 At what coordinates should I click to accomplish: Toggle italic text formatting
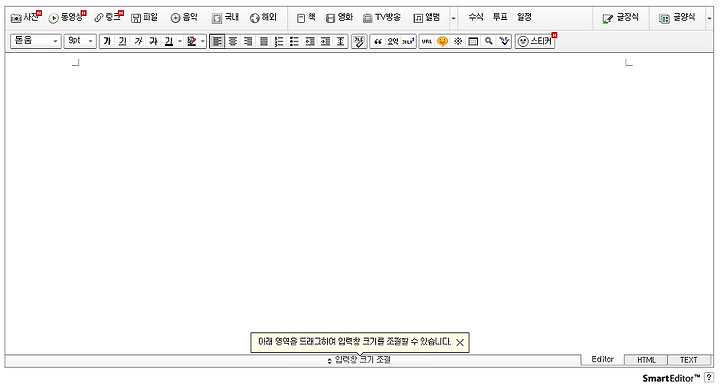(x=138, y=41)
